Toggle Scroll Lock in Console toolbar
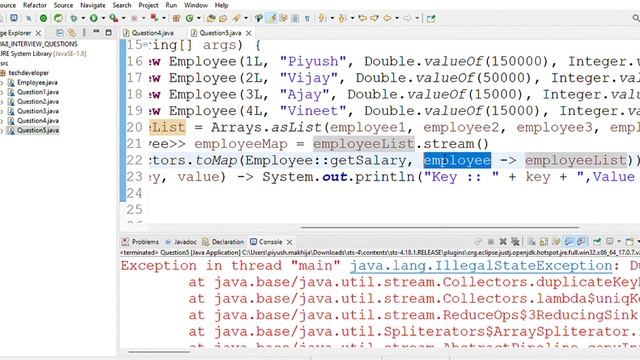Viewport: 640px width, 360px height. [544, 242]
